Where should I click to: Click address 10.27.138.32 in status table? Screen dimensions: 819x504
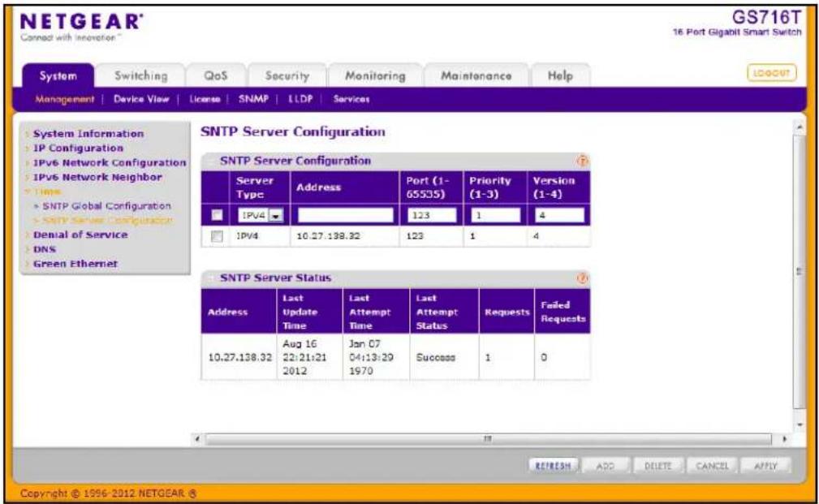239,358
